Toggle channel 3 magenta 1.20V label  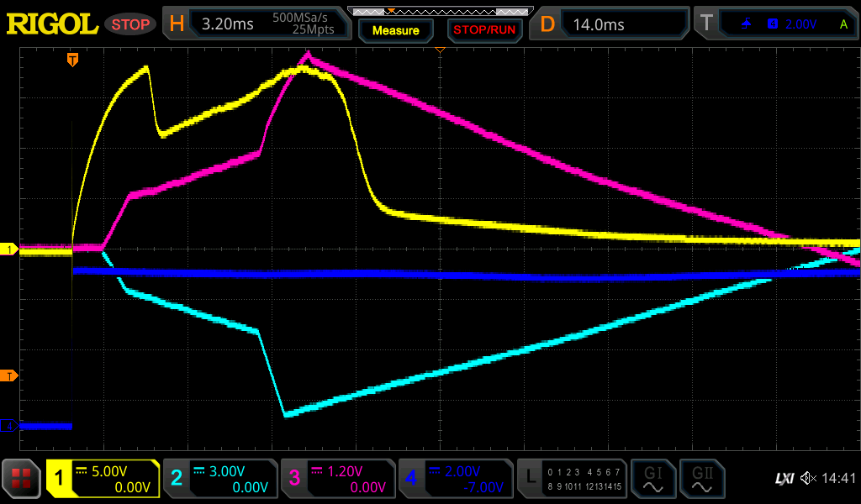tap(338, 479)
